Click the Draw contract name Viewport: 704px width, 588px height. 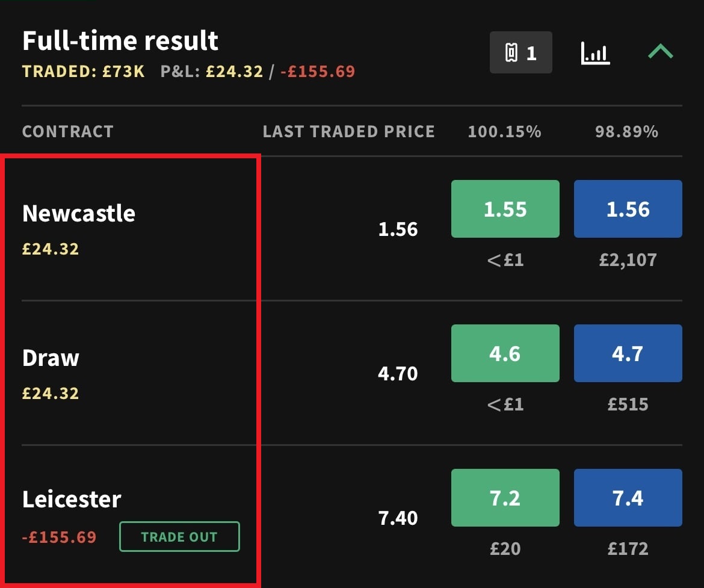click(x=51, y=358)
